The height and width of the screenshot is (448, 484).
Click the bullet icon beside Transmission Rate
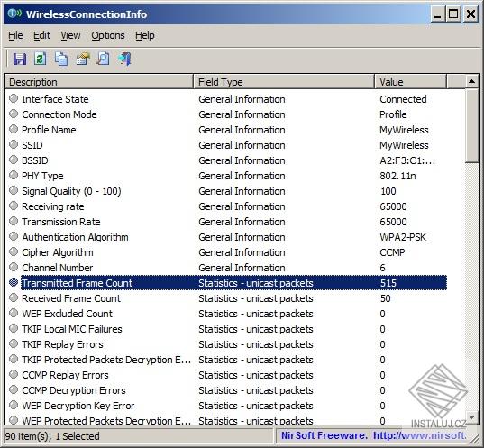coord(14,221)
